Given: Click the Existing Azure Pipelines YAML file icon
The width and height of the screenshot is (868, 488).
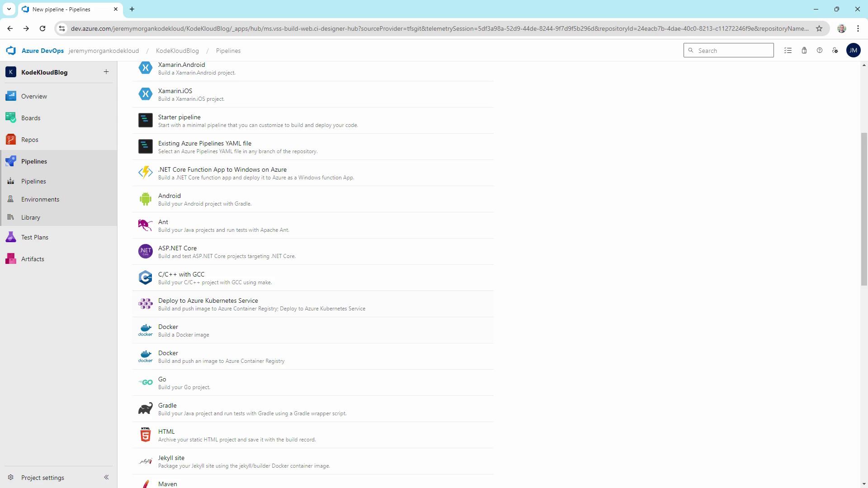Looking at the screenshot, I should pos(145,146).
